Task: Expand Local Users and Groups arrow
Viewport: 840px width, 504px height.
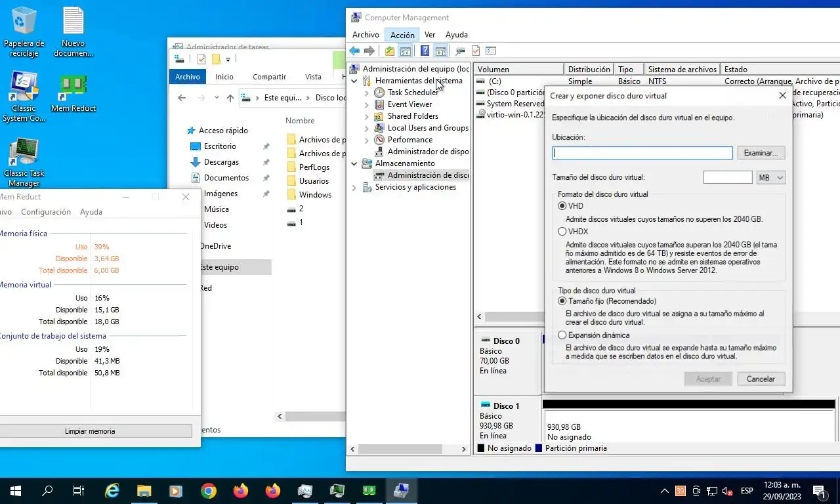Action: point(367,128)
